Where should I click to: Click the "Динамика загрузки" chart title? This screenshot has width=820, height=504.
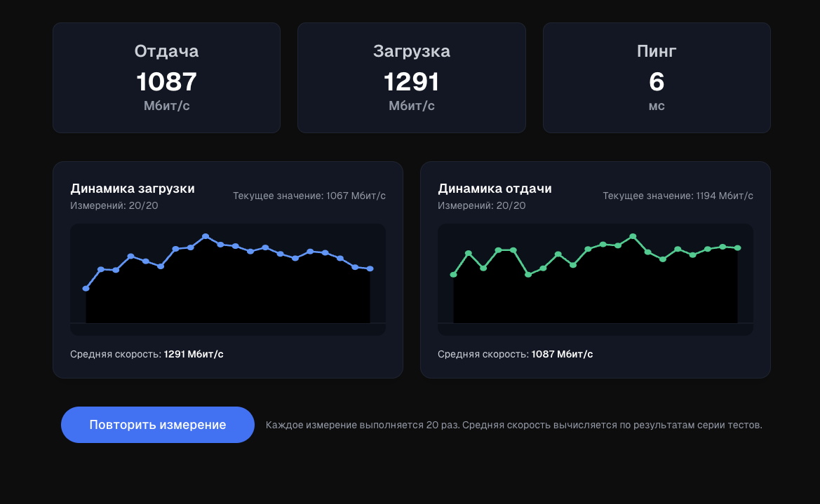click(133, 189)
